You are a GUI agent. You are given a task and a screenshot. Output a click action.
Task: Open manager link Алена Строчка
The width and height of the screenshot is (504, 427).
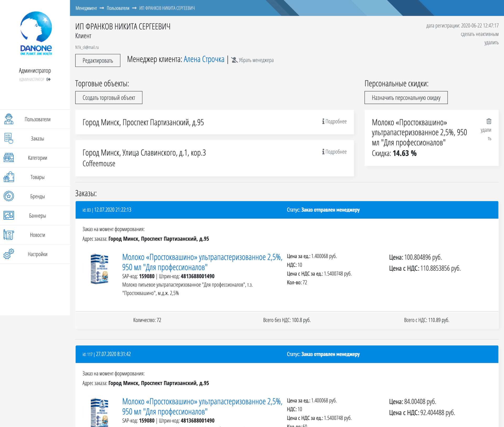pyautogui.click(x=204, y=59)
